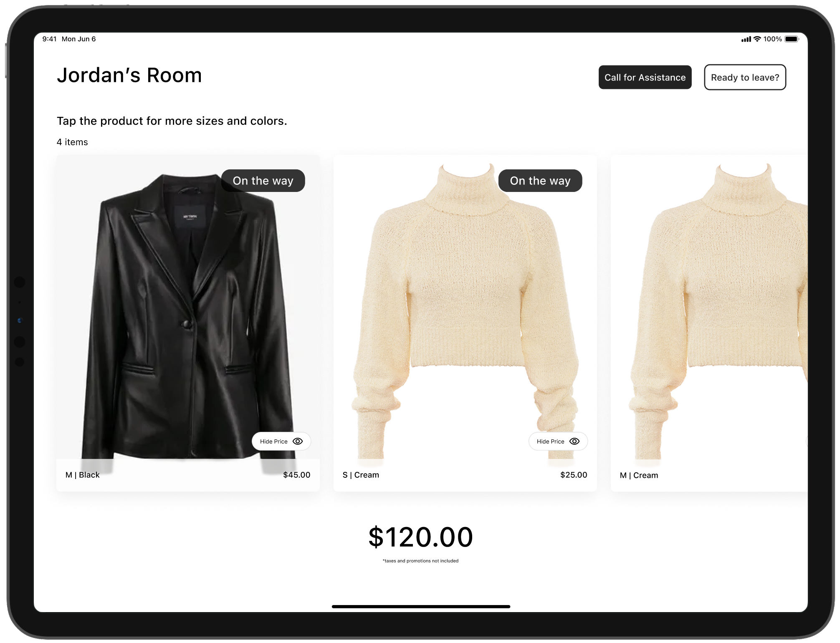Hide price on the black blazer card

(x=281, y=441)
